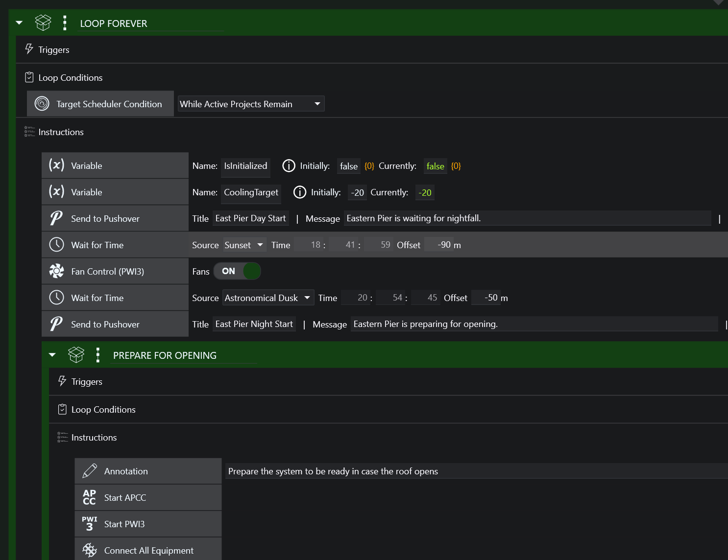Click the PWI3 icon beside Start PWI3
This screenshot has height=560, width=728.
(x=89, y=524)
